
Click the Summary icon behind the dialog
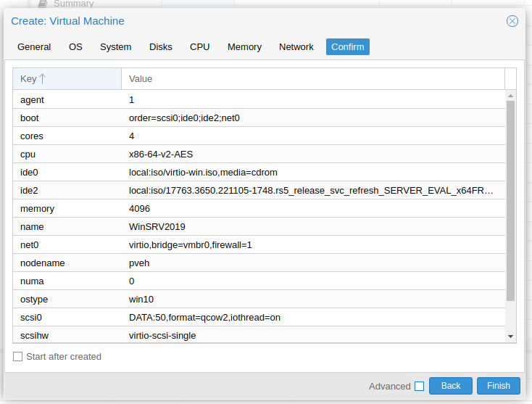coord(43,4)
